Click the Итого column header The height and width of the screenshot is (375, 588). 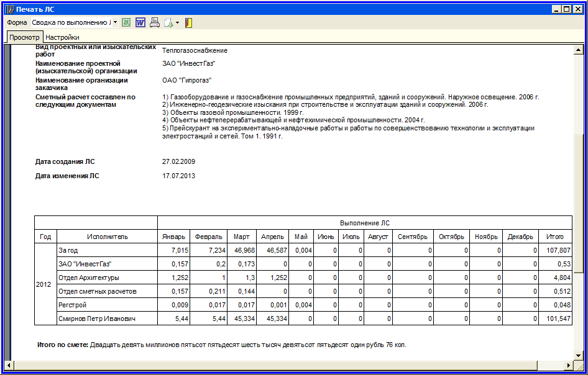point(555,237)
